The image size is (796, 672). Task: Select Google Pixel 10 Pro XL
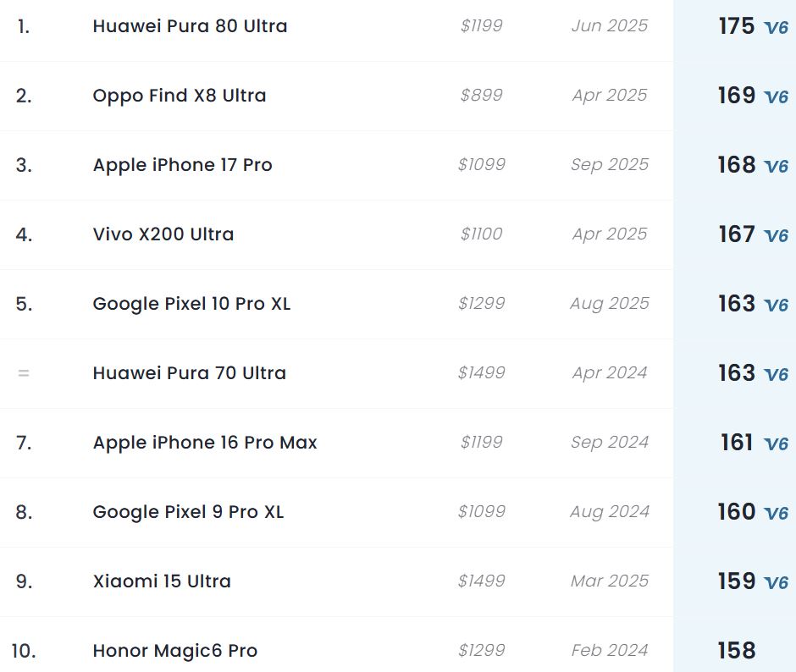[191, 304]
